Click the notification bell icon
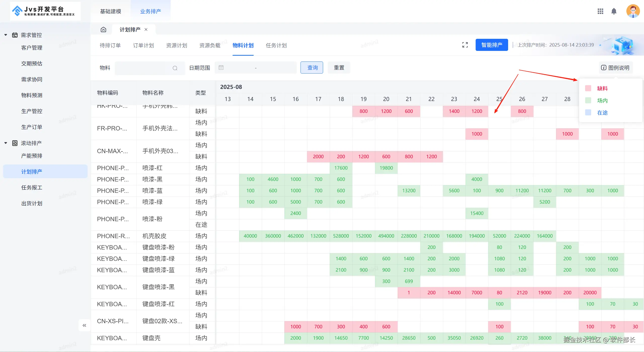644x352 pixels. pyautogui.click(x=614, y=11)
